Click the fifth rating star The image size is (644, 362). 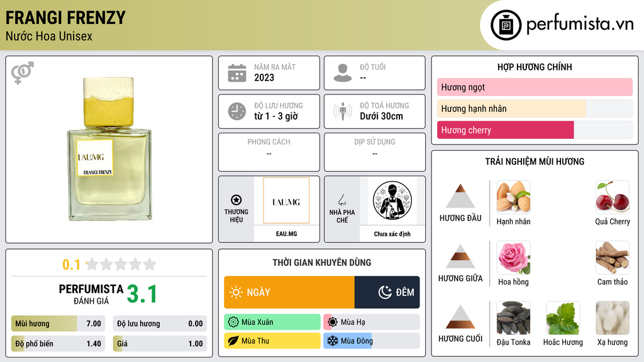(150, 264)
